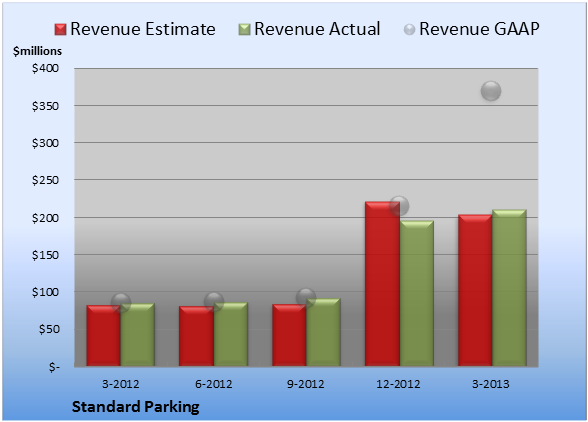The image size is (588, 422).
Task: Click the 3-2013 quarter label
Action: coord(491,384)
